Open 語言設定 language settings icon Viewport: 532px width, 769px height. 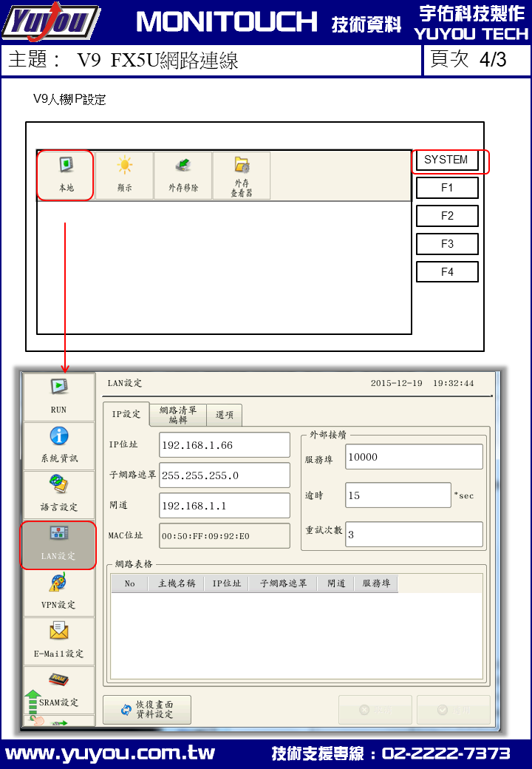click(59, 495)
